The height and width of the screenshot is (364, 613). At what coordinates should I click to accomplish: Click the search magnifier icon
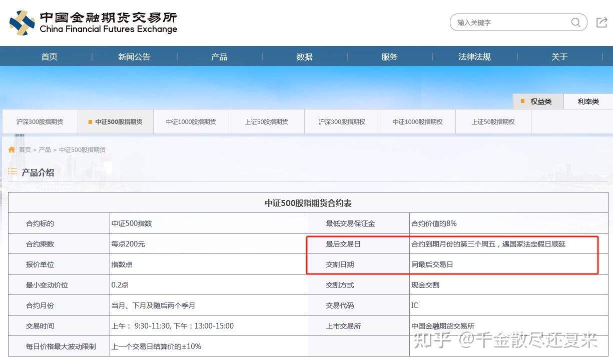[x=575, y=22]
